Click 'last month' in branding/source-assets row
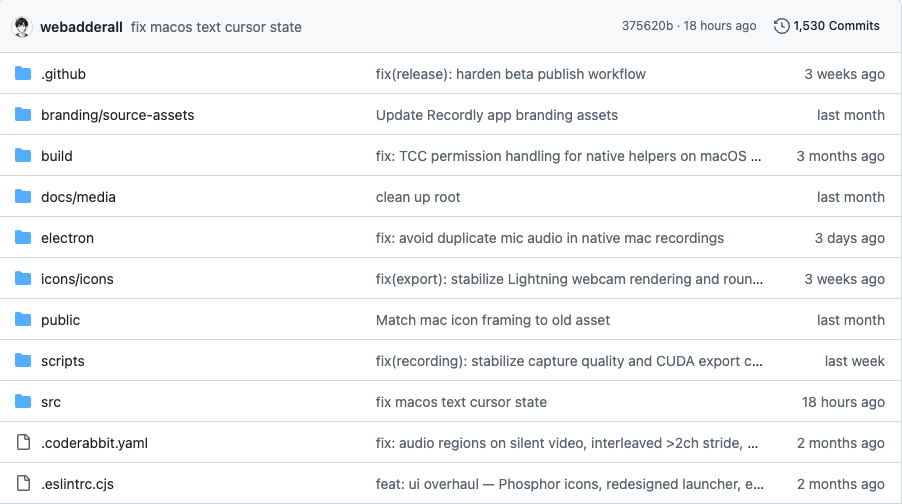Screen dimensions: 902x504 click(x=850, y=115)
